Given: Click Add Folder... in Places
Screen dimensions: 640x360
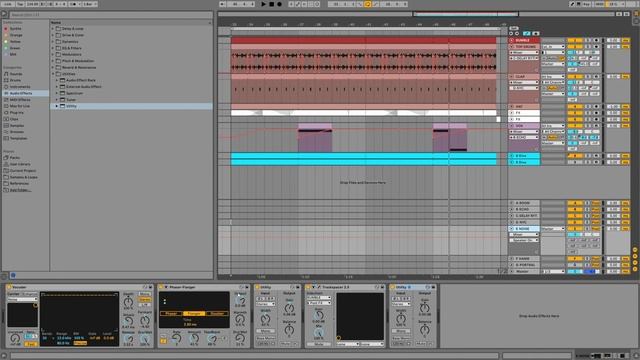Looking at the screenshot, I should tap(20, 190).
